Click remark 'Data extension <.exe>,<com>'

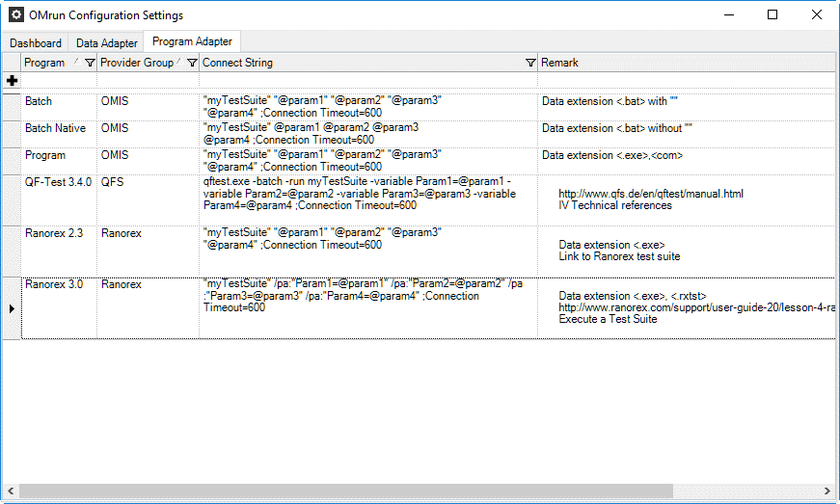(612, 156)
